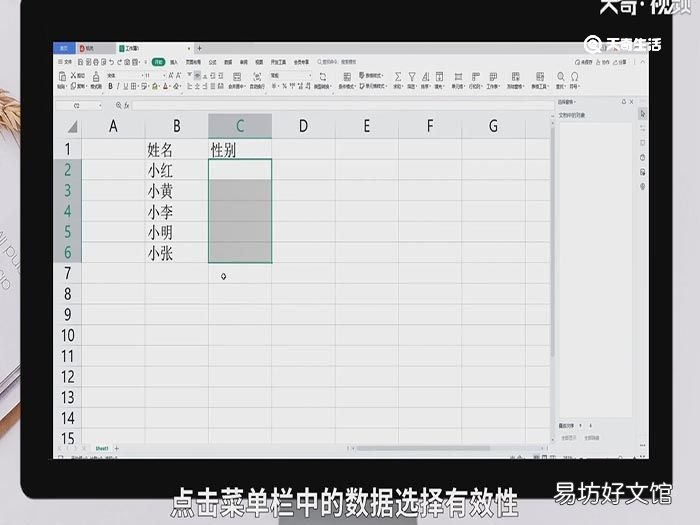Click the horizontal scrollbar thumb

tap(423, 448)
